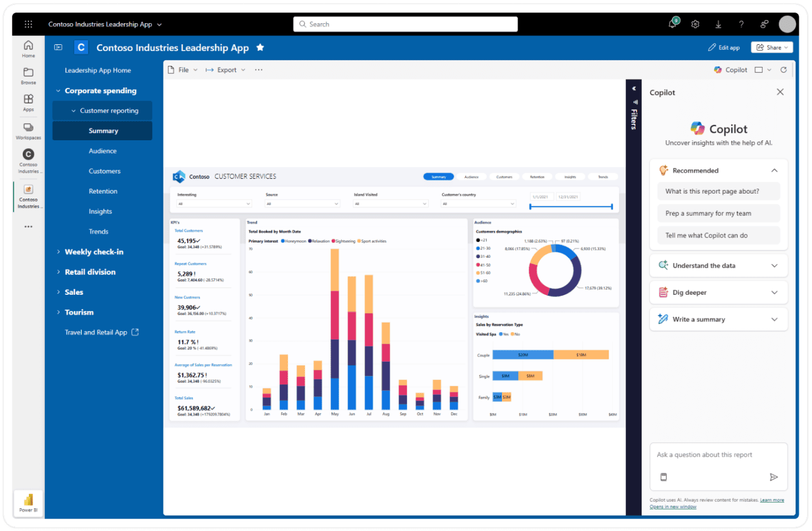Click the Edit app button
The height and width of the screenshot is (531, 812).
point(723,48)
